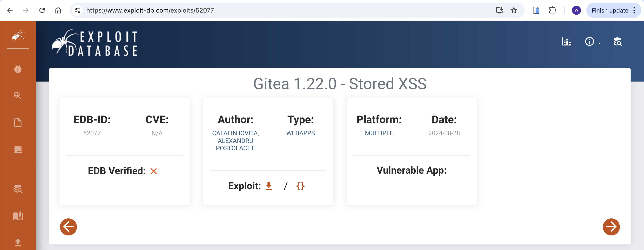Open Google Hacking Database globe-search icon
The width and height of the screenshot is (644, 250).
[18, 95]
